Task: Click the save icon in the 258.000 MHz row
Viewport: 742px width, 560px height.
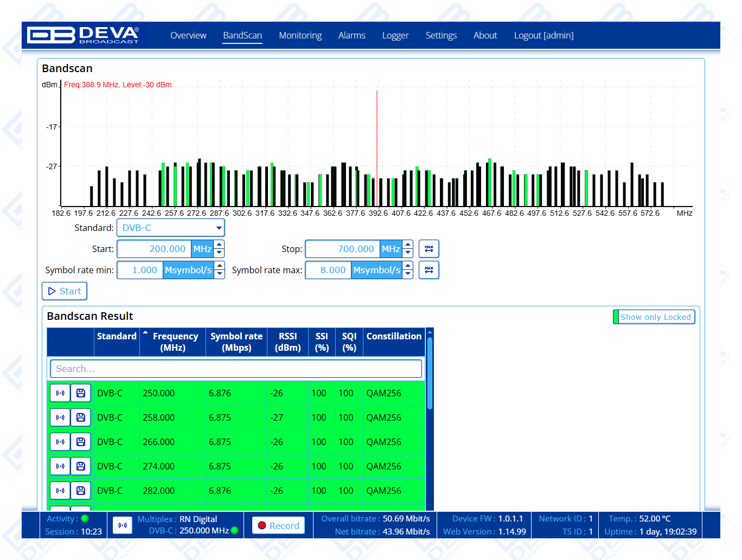Action: pyautogui.click(x=81, y=417)
